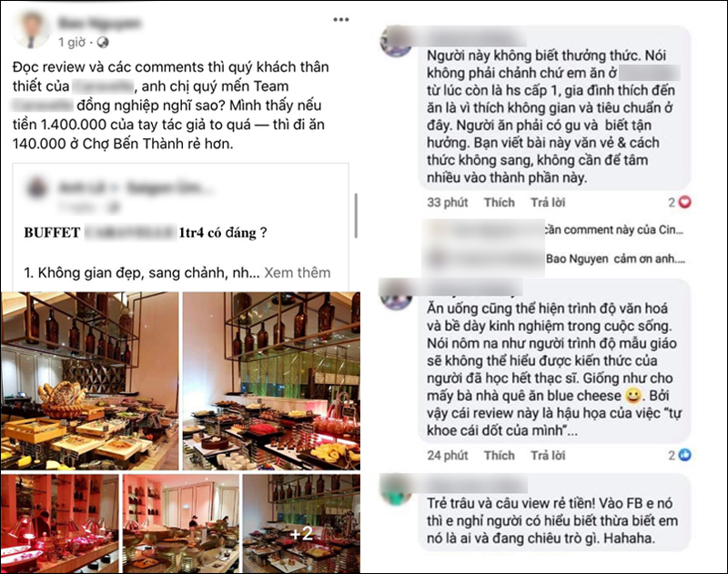Click shared post author's blurred avatar
This screenshot has width=728, height=574.
(x=37, y=188)
